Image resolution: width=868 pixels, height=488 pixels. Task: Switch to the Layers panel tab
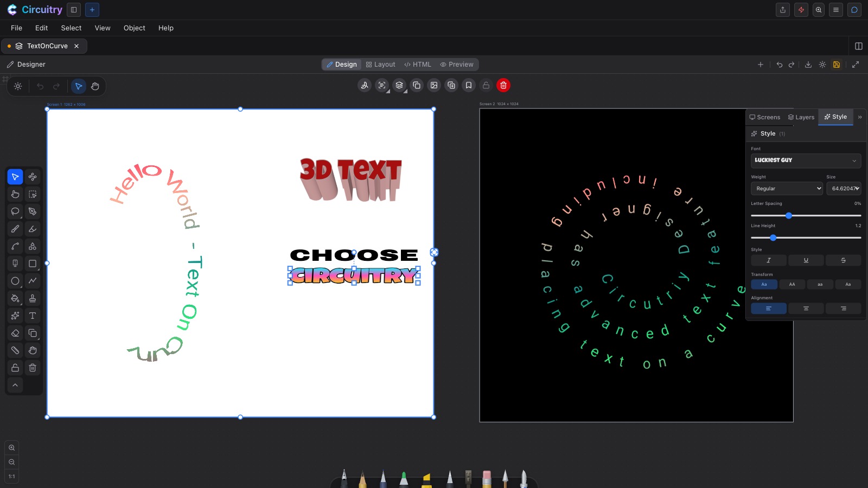coord(801,117)
